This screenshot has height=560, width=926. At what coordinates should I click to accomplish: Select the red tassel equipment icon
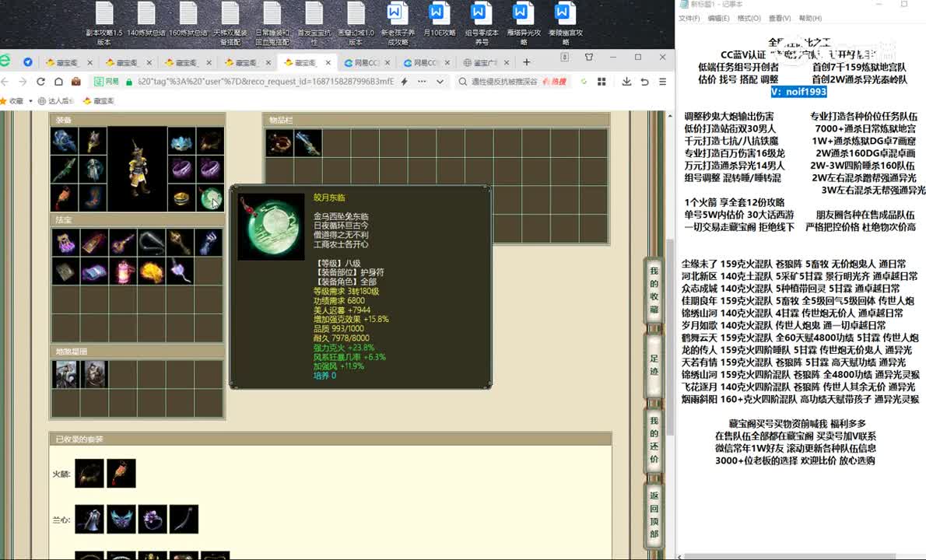pos(65,198)
